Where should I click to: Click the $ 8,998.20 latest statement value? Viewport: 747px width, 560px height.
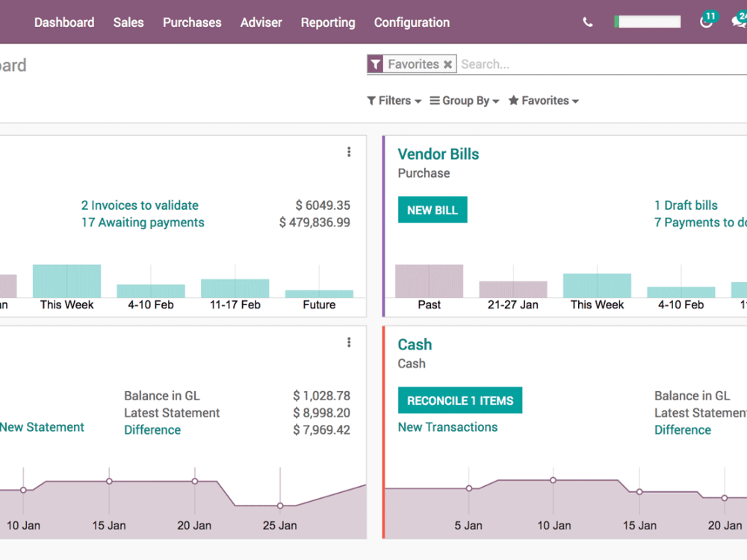321,413
